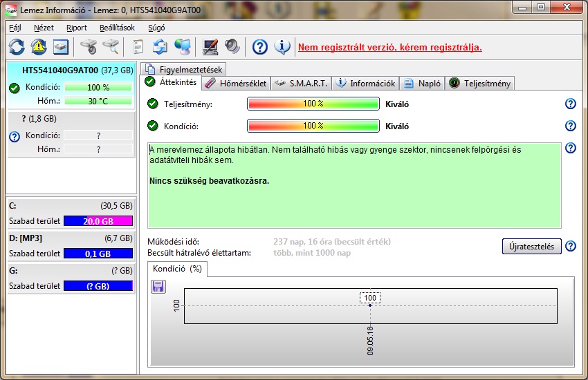Click the Újratesztelés button
Image resolution: width=588 pixels, height=380 pixels.
(x=531, y=247)
